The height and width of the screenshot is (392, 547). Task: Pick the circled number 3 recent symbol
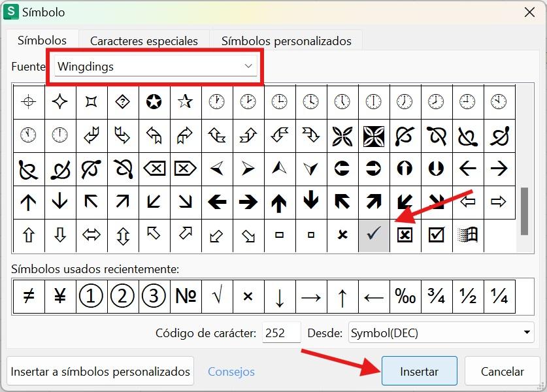click(154, 297)
